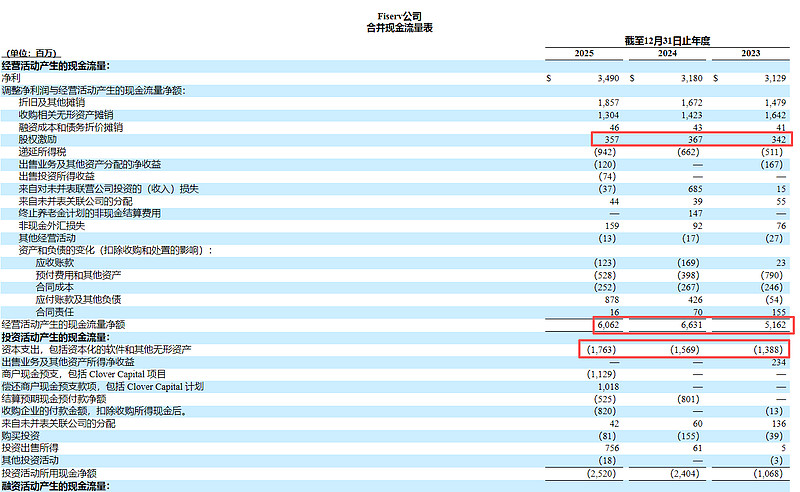Click the '预付费用和其他资产' row label
800x492 pixels.
78,275
